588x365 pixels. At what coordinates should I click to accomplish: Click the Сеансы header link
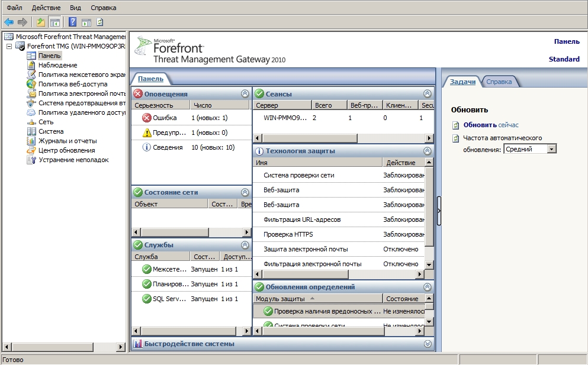coord(279,94)
